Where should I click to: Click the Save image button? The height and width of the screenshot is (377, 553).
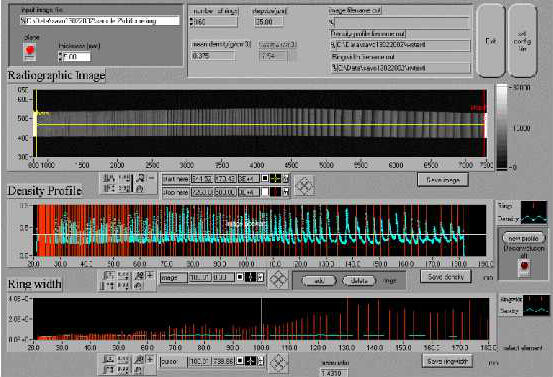click(x=443, y=180)
